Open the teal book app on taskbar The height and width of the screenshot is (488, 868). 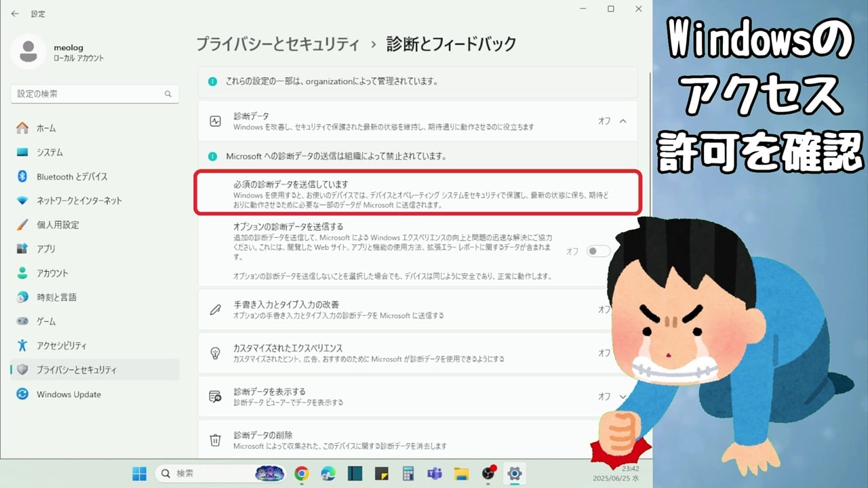click(x=355, y=474)
